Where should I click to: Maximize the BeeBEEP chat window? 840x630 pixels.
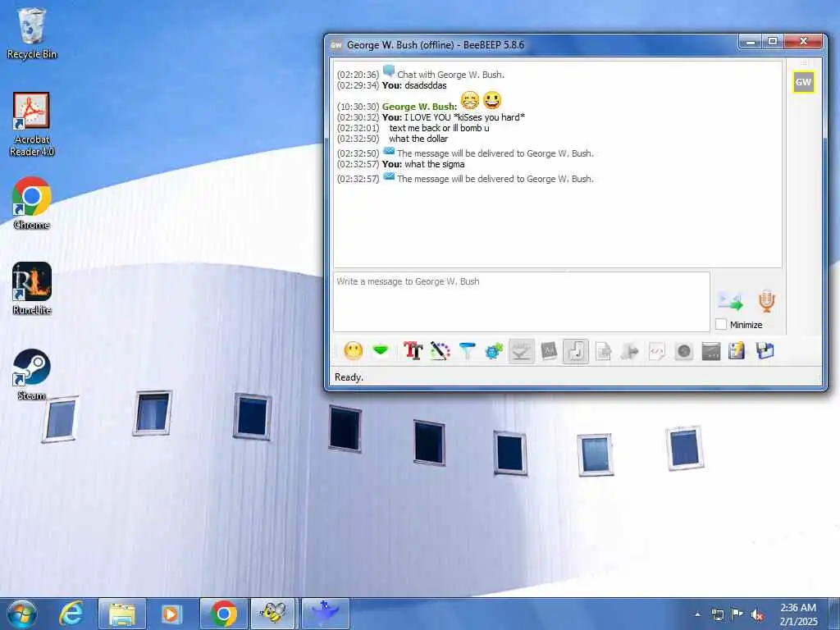point(772,41)
